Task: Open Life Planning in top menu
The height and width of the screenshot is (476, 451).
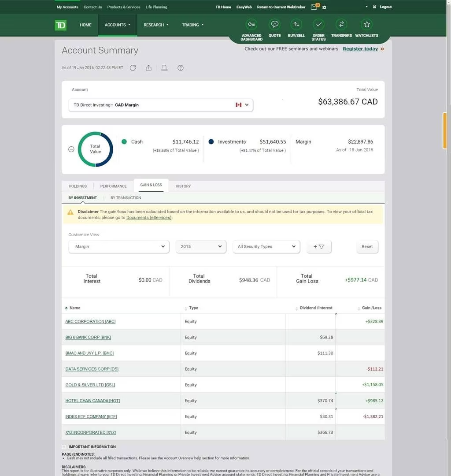Action: (x=156, y=7)
